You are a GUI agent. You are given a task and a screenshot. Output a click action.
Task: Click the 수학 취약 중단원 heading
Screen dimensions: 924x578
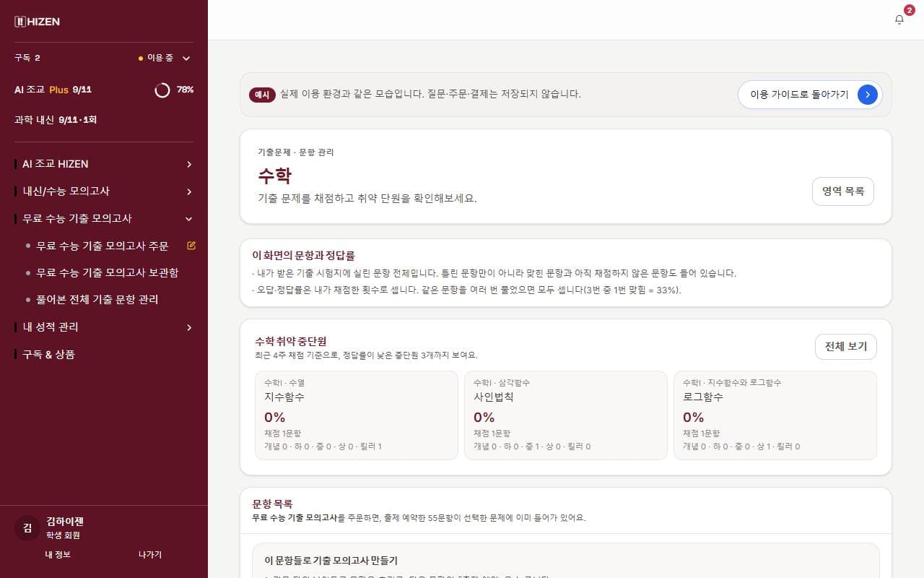292,341
